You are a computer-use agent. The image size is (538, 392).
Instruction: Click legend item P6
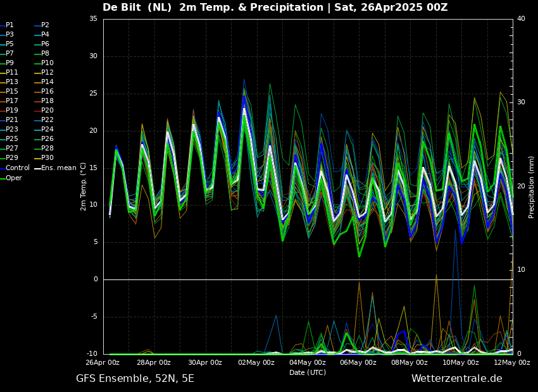pos(42,44)
